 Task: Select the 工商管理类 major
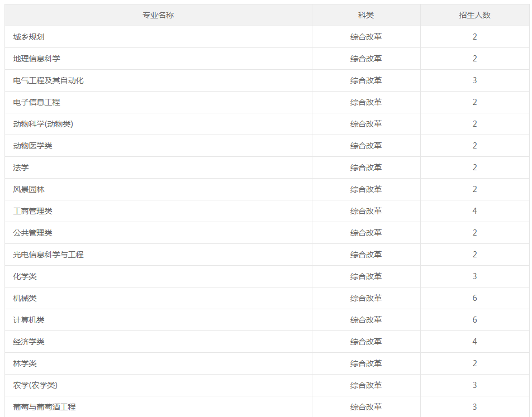[32, 211]
